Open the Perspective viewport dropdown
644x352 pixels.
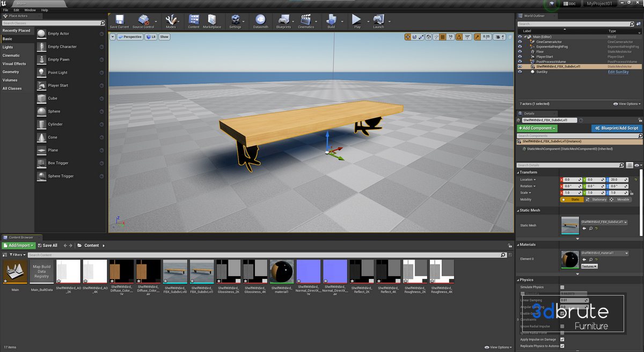129,37
